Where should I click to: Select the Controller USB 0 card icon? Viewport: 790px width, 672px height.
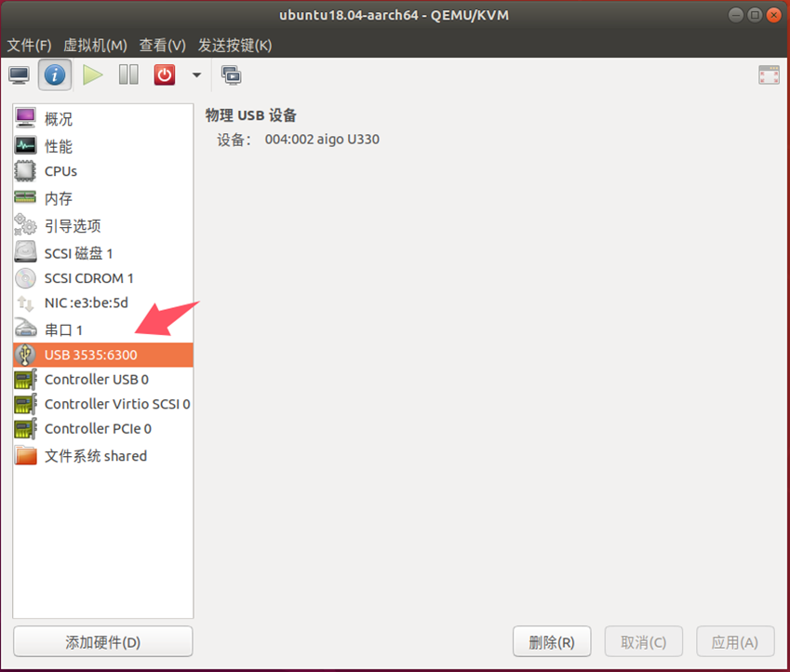(25, 379)
